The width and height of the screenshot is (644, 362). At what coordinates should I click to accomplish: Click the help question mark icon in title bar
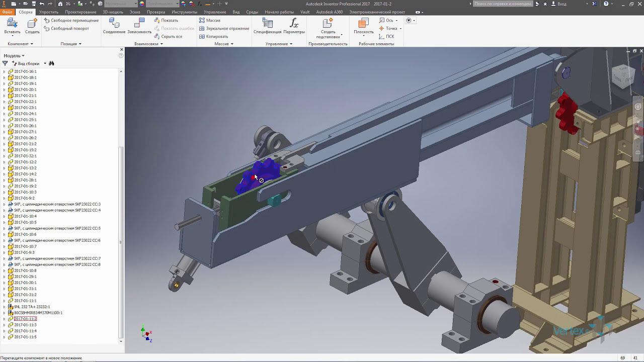[x=606, y=4]
